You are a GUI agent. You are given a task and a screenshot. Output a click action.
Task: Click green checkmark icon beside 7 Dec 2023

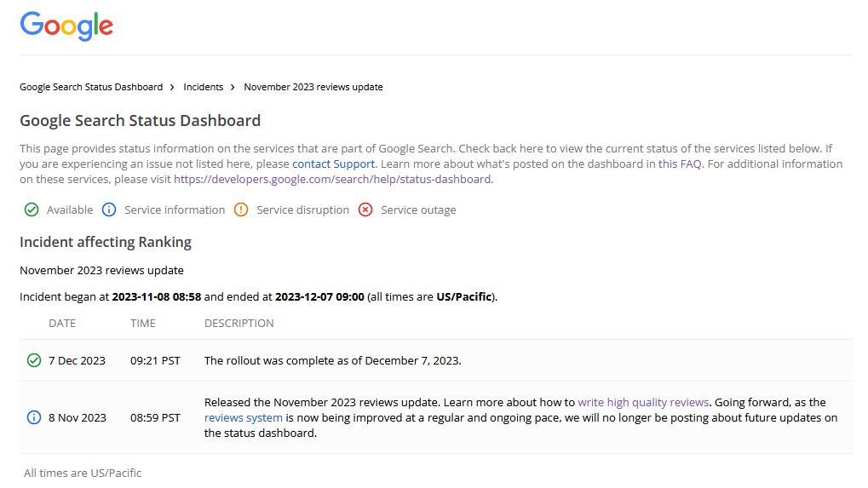[x=34, y=360]
